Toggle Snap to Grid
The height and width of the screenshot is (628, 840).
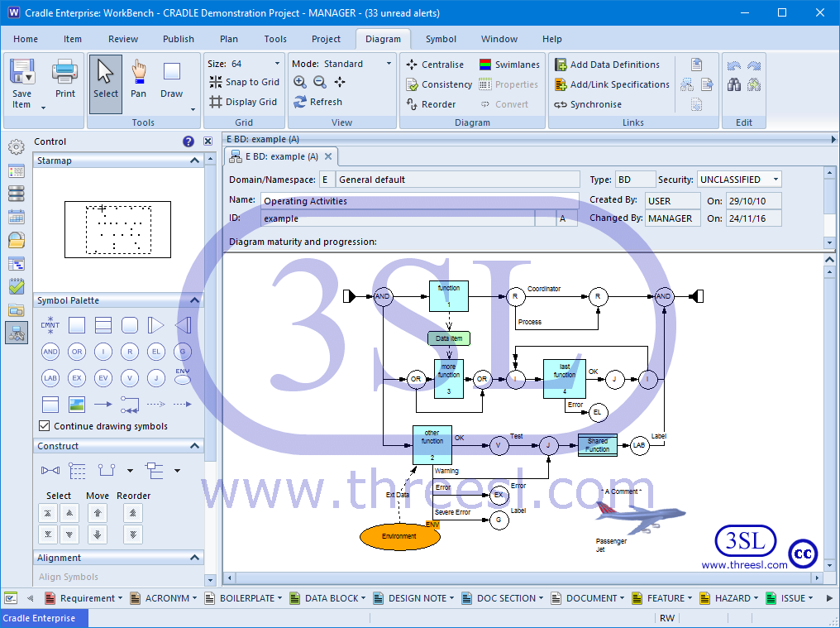click(244, 82)
